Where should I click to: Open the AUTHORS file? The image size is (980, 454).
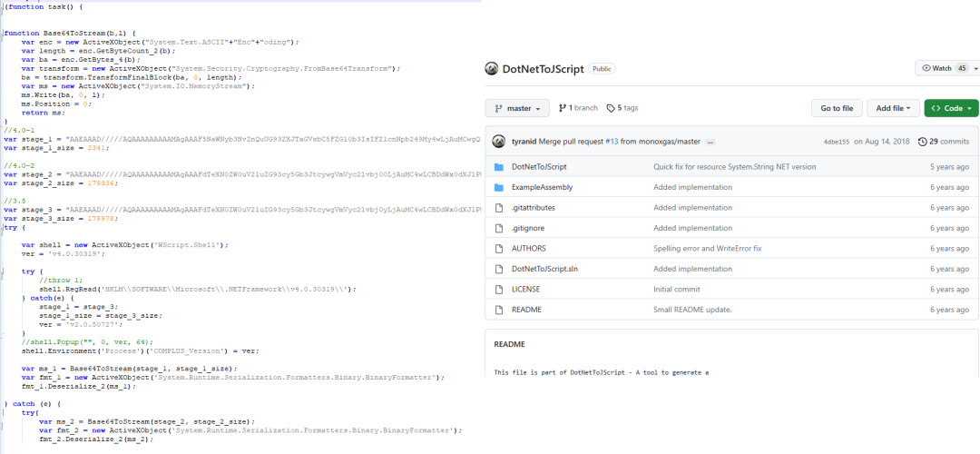tap(529, 248)
